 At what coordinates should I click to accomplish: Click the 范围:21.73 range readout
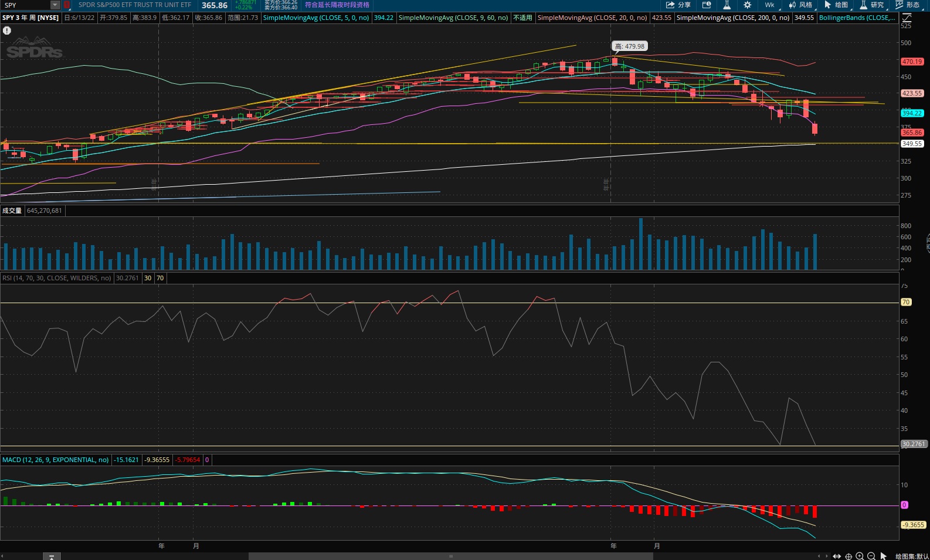coord(243,18)
